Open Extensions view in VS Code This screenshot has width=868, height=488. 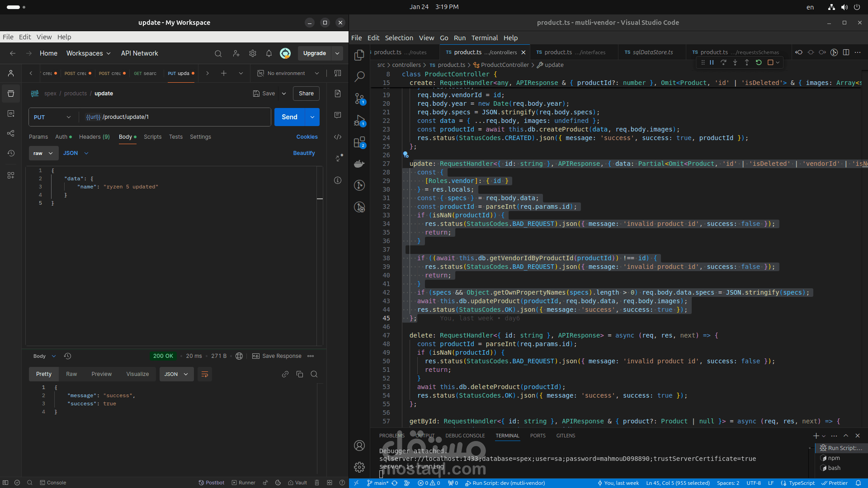[x=359, y=142]
